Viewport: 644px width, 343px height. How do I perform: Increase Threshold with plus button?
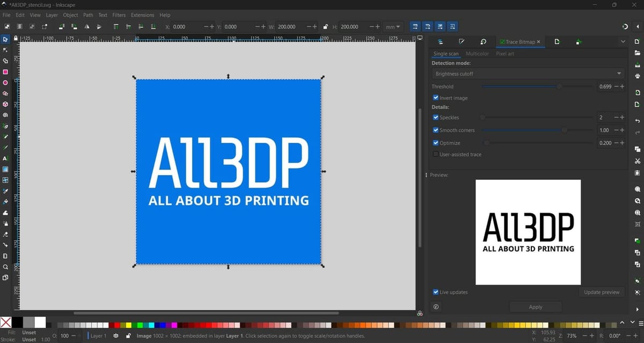point(623,86)
